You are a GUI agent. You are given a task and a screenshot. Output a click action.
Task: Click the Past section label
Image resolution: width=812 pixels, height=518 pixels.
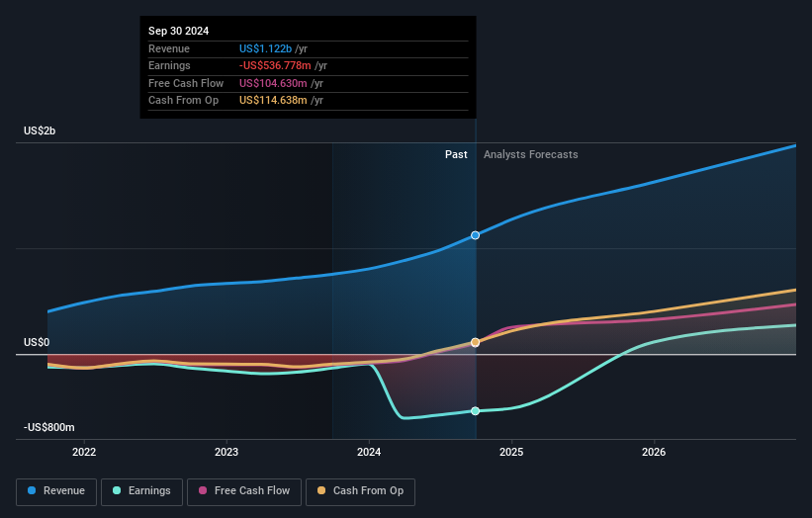[456, 154]
